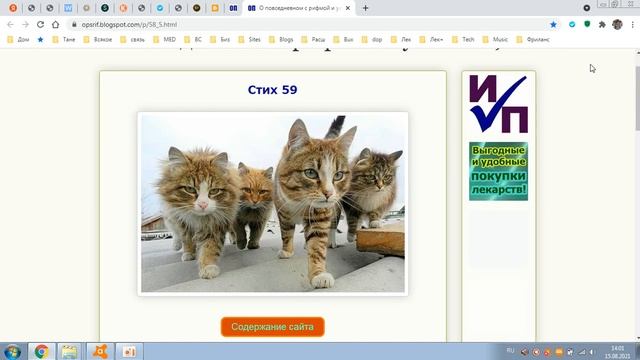Open the 'Тане' bookmarks folder

point(64,40)
